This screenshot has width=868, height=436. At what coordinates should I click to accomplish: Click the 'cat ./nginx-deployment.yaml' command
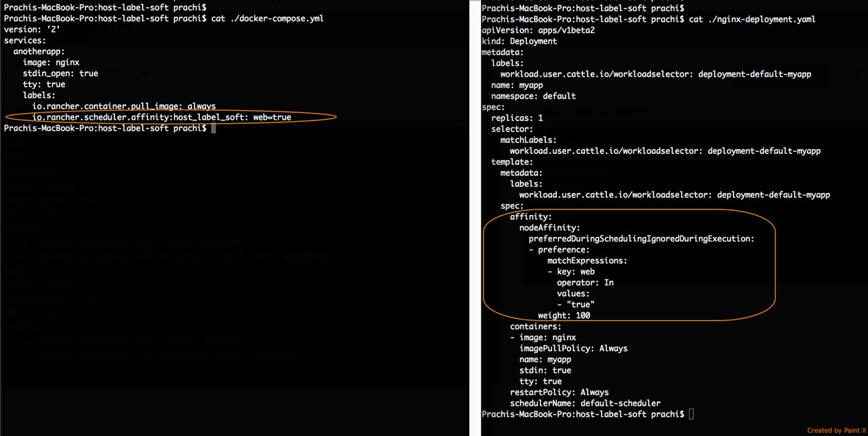tap(752, 19)
